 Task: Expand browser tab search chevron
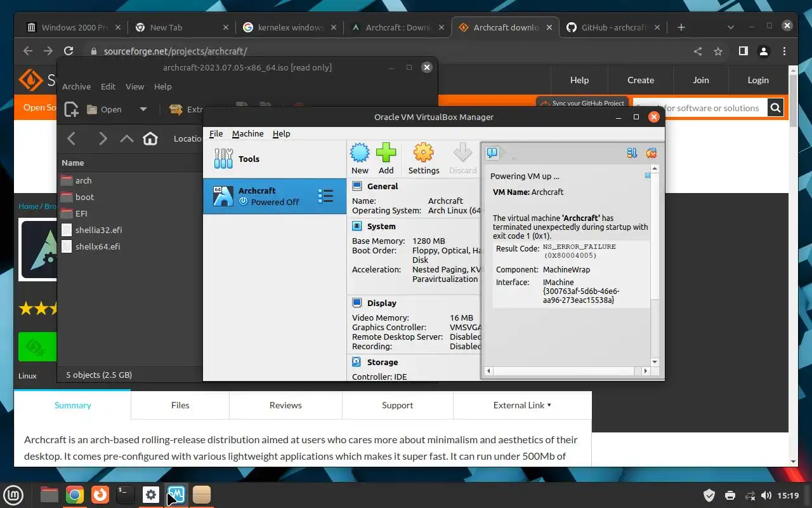[x=731, y=27]
